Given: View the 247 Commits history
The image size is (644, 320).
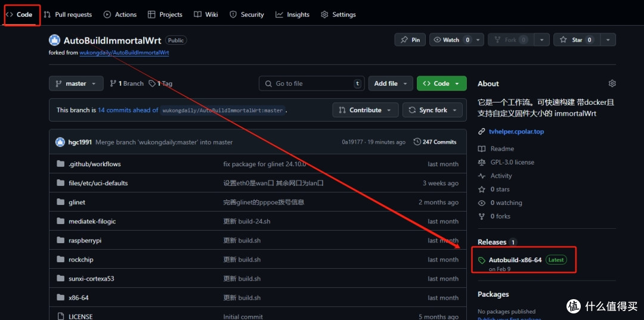Looking at the screenshot, I should pos(435,142).
